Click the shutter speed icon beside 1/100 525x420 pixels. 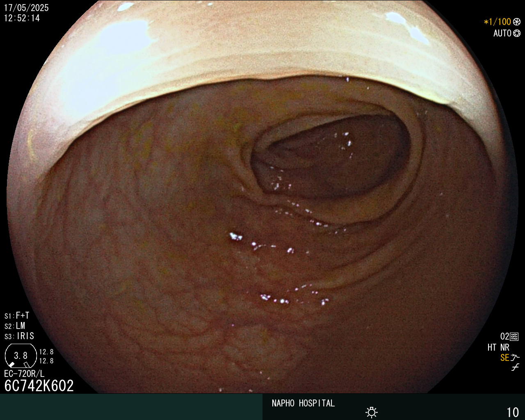[x=517, y=22]
